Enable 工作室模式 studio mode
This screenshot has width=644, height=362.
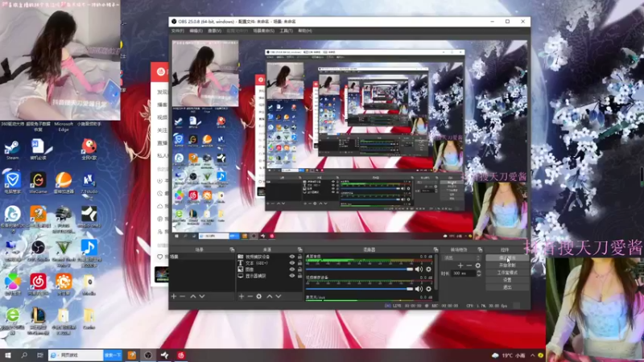pyautogui.click(x=507, y=273)
